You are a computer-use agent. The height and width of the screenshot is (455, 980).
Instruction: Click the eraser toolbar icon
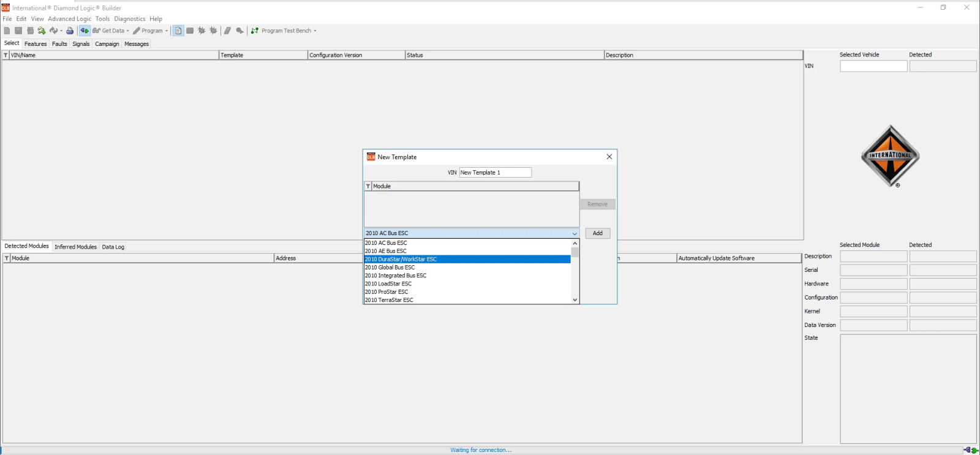227,31
